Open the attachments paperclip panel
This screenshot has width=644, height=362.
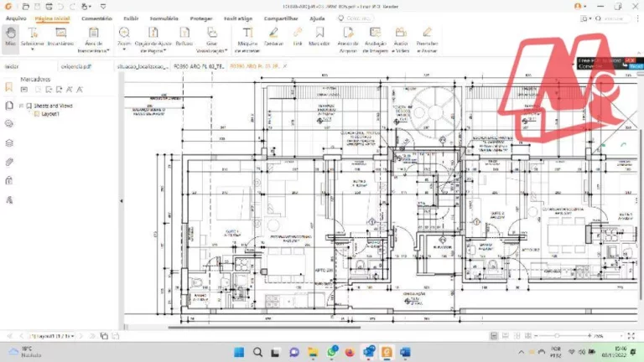[x=9, y=162]
